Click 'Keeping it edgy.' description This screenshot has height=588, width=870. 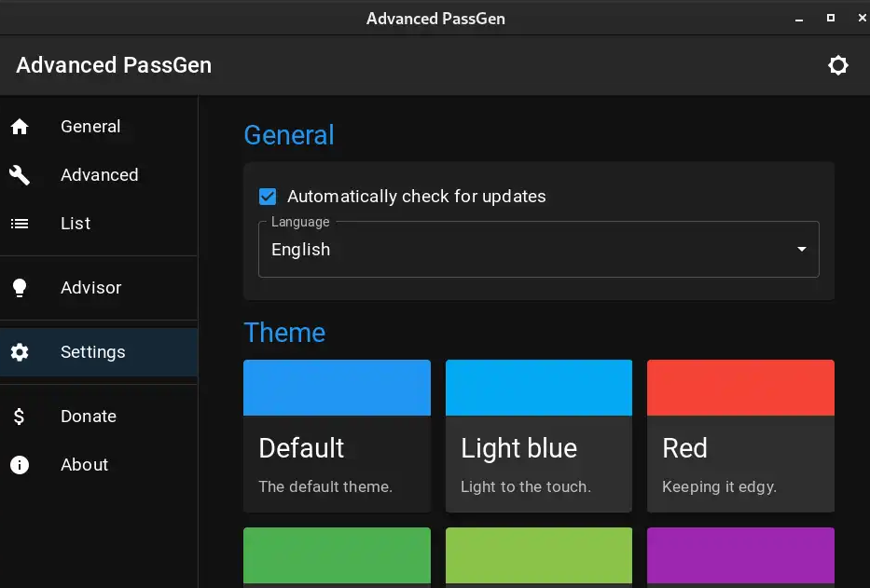click(x=719, y=487)
